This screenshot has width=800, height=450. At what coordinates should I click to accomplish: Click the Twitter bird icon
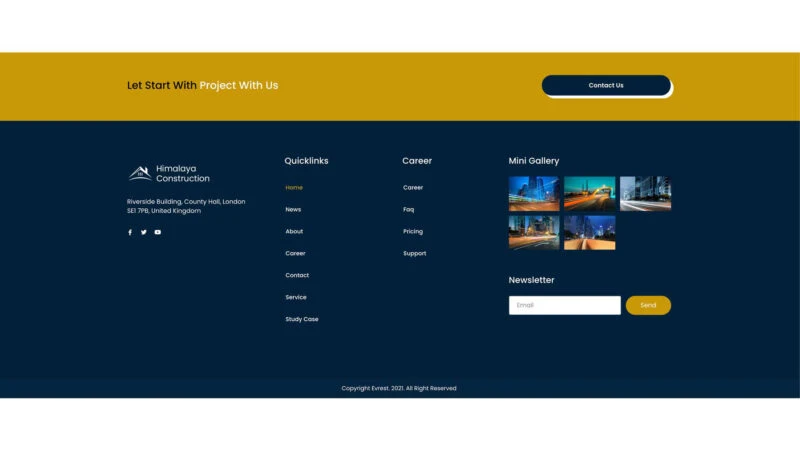pos(144,232)
